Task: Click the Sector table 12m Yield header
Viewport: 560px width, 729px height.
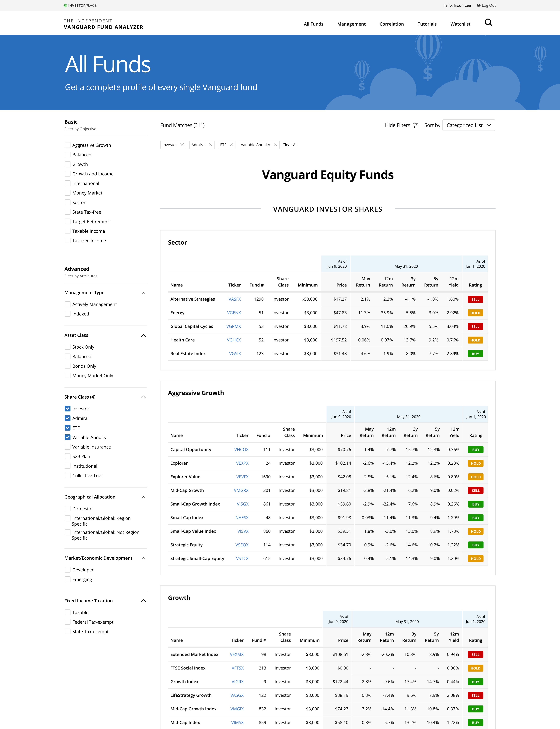Action: [454, 282]
